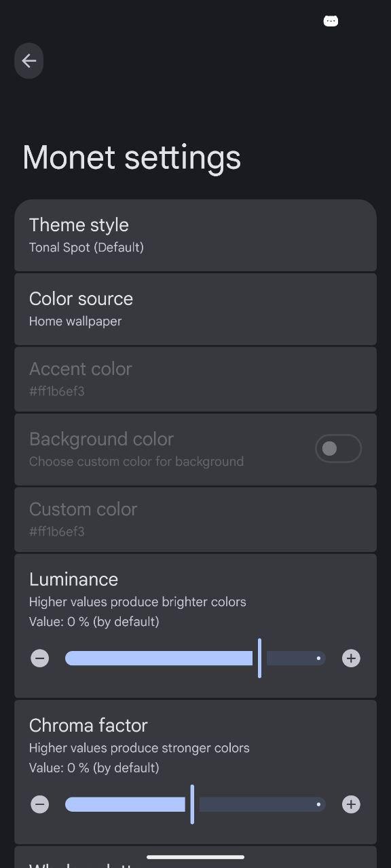391x868 pixels.
Task: Click the Luminance slider's right end dot
Action: (x=318, y=658)
